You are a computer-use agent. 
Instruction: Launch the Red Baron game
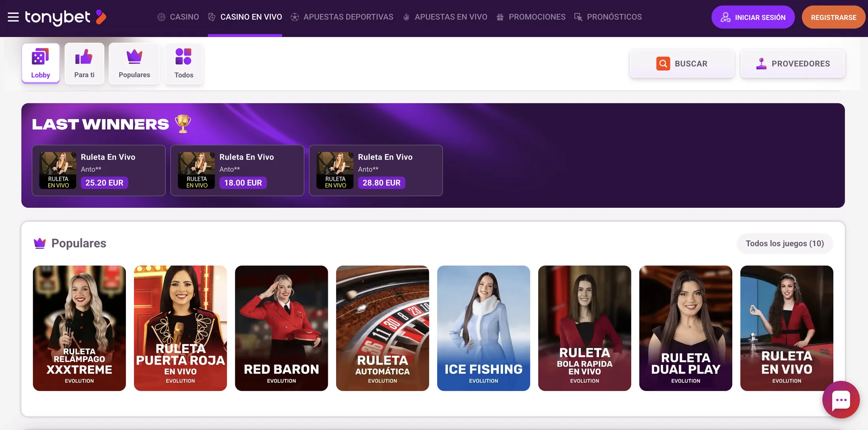(x=281, y=328)
